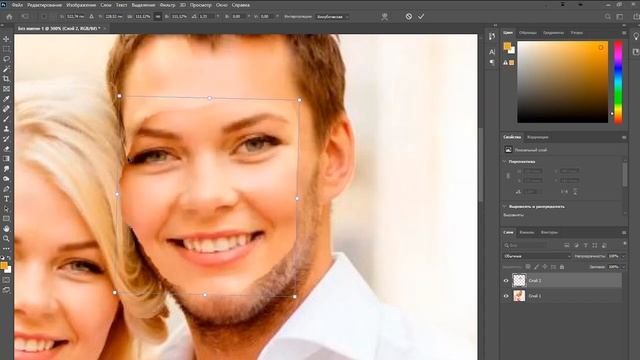
Task: Collapse the Перспектива section in Properties
Action: 505,162
